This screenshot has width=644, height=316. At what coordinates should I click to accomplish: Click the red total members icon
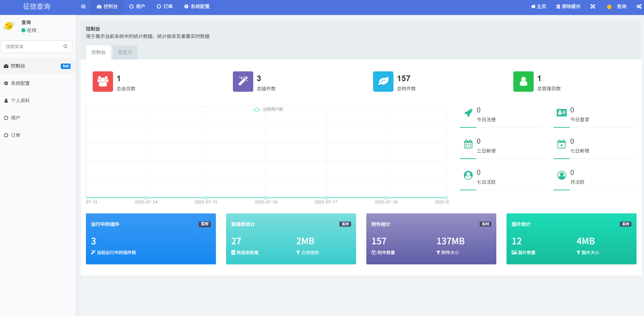point(103,82)
